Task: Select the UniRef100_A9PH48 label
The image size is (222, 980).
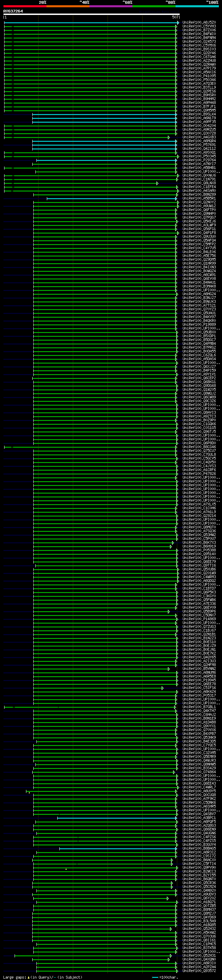Action: coord(199,103)
